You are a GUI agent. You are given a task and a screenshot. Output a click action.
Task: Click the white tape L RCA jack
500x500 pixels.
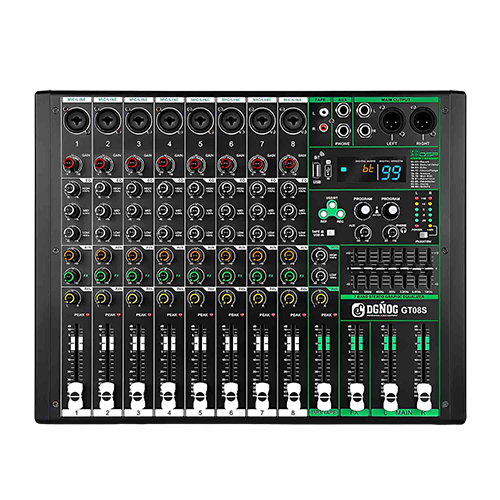pos(323,113)
